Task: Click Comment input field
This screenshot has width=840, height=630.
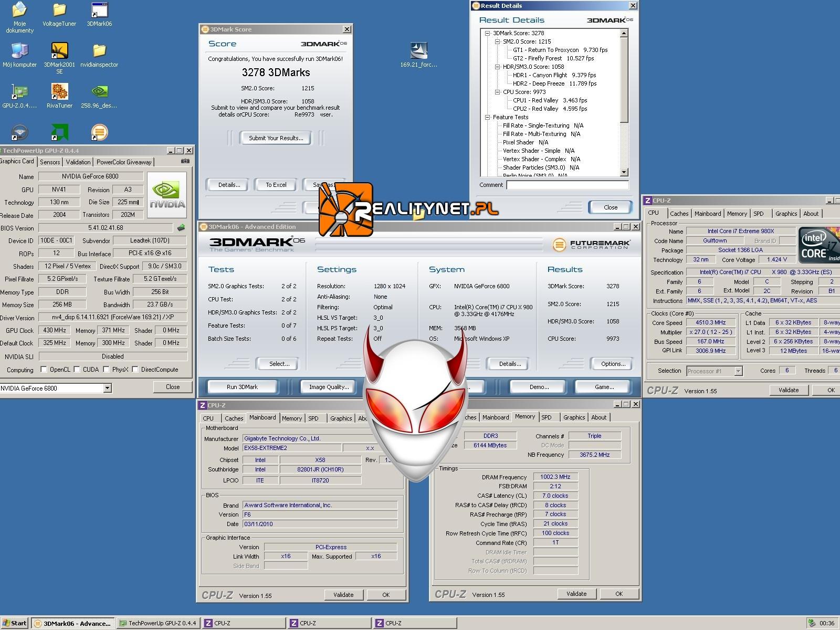Action: [x=568, y=185]
